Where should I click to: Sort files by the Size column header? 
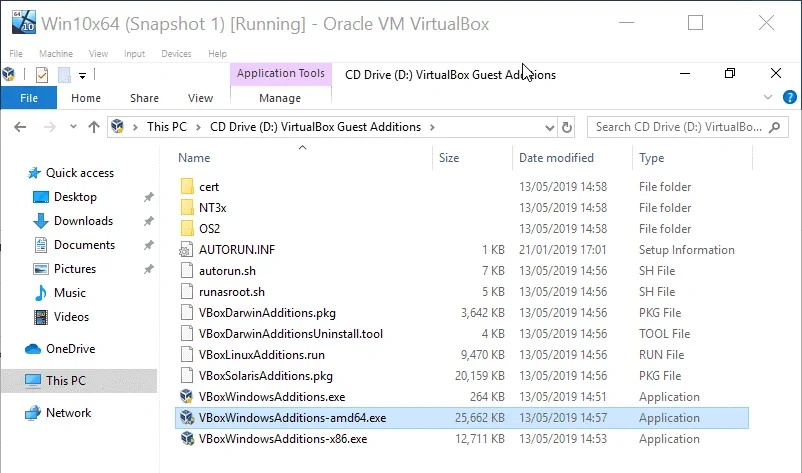[x=449, y=158]
